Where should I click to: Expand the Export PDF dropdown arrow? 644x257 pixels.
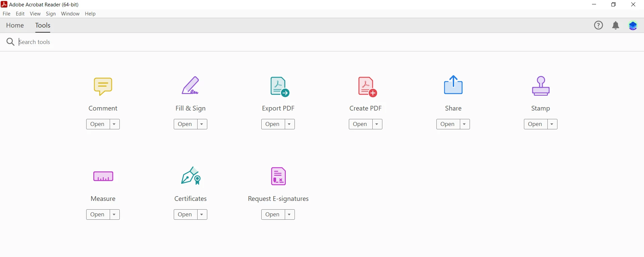click(289, 124)
